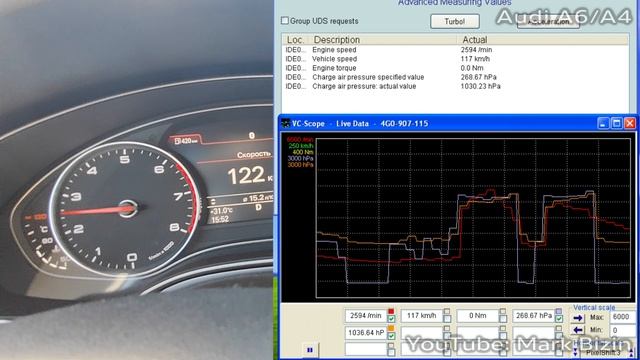Pause the VC-Scope live data recording
Image resolution: width=640 pixels, height=360 pixels.
310,350
